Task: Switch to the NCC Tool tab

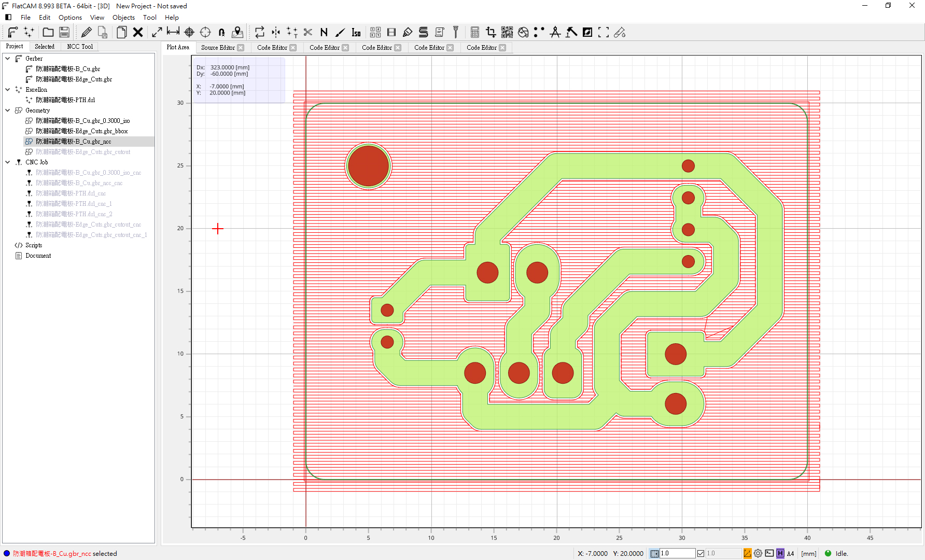Action: coord(80,47)
